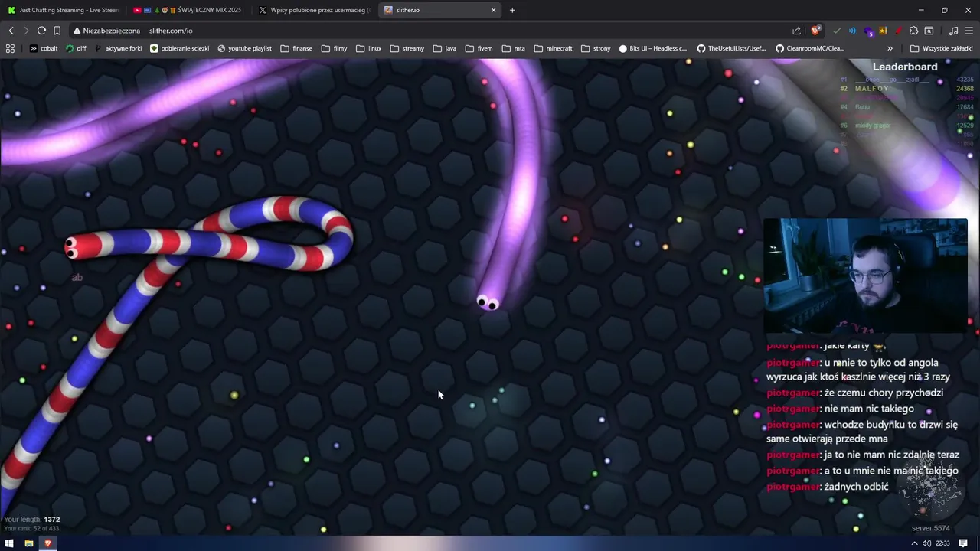Show hidden bookmarks with double chevron
980x551 pixels.
coord(890,48)
